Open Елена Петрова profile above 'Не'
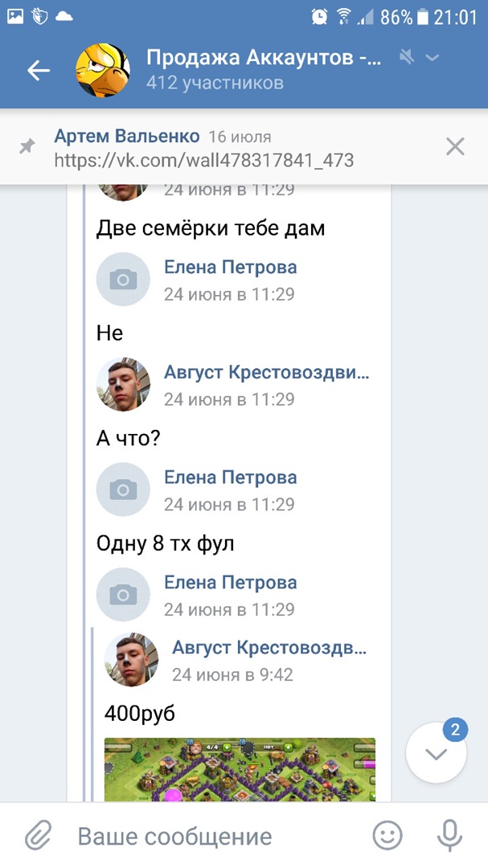The width and height of the screenshot is (488, 868). click(230, 267)
